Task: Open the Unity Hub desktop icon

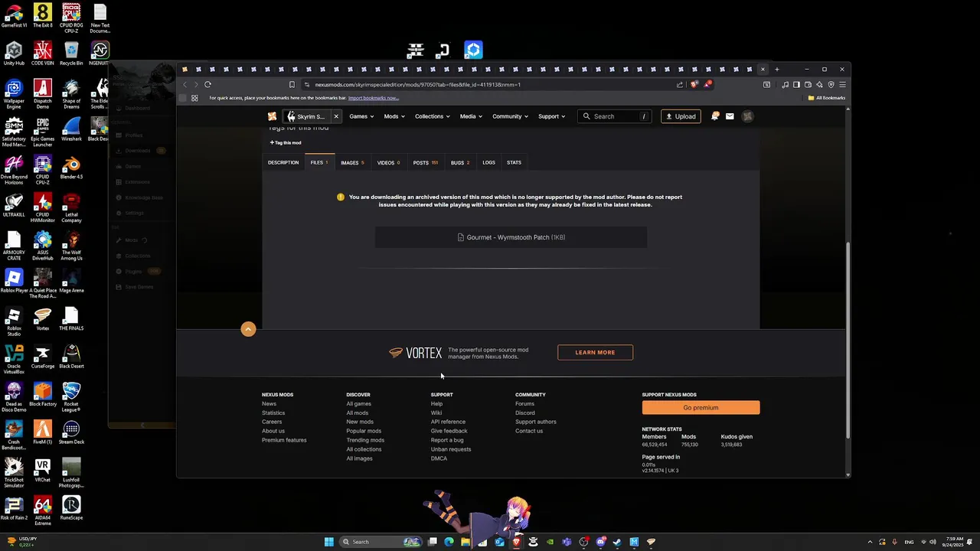Action: click(x=14, y=54)
